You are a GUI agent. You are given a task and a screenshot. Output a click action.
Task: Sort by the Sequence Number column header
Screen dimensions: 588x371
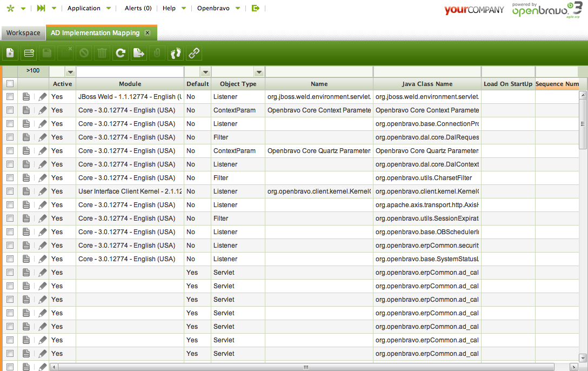click(557, 84)
